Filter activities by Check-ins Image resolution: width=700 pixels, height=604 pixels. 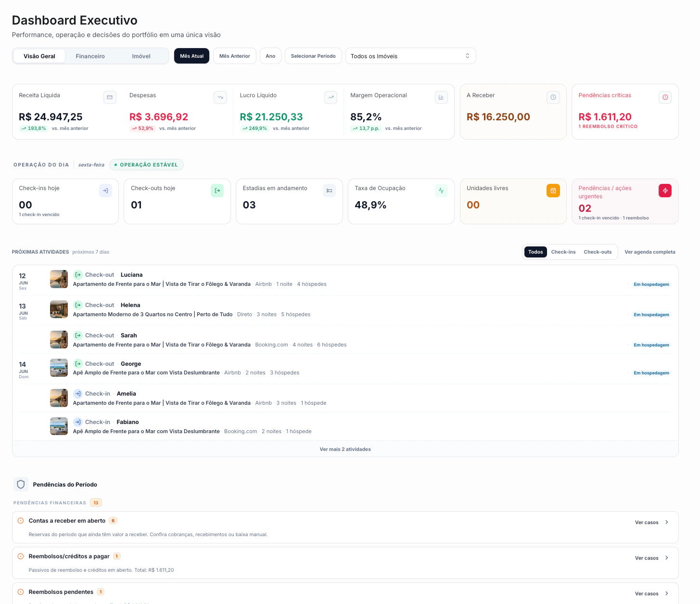[563, 252]
